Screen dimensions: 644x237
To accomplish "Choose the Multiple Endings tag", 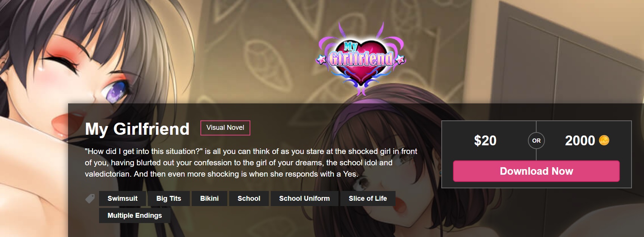I will pos(135,215).
